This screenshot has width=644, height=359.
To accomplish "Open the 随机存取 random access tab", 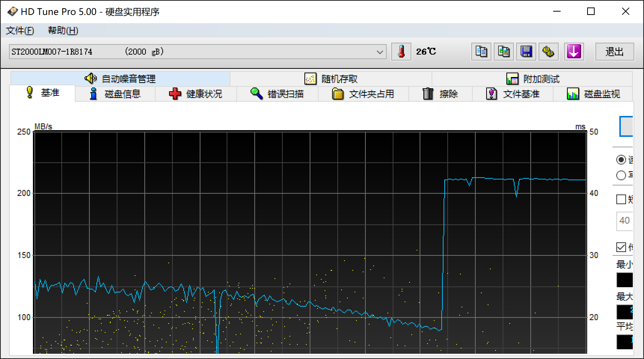I will pyautogui.click(x=331, y=79).
